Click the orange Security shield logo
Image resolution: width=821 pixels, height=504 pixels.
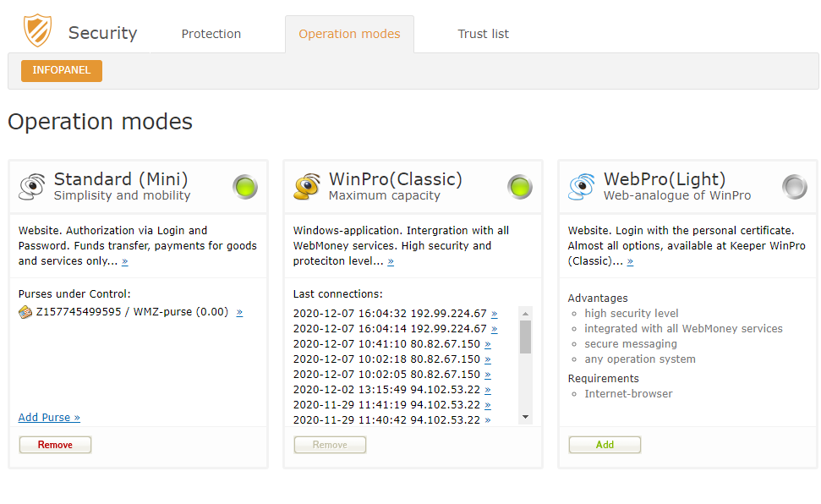pyautogui.click(x=38, y=30)
